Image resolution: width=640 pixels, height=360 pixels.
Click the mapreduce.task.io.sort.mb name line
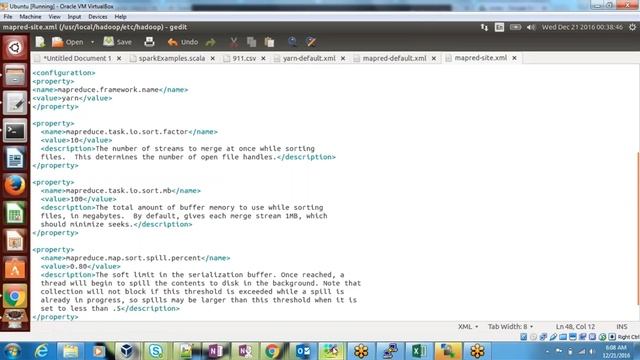pos(120,191)
